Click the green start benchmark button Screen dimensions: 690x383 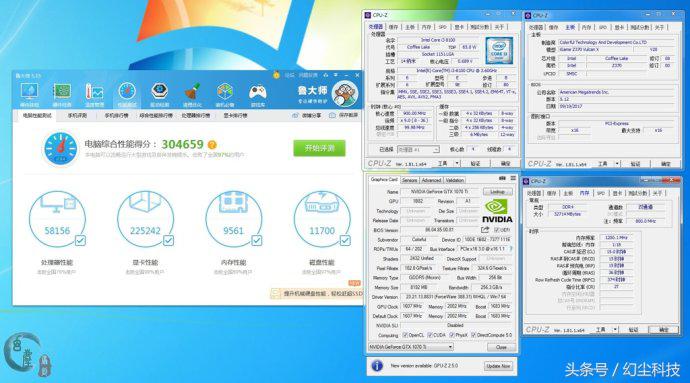(x=319, y=148)
